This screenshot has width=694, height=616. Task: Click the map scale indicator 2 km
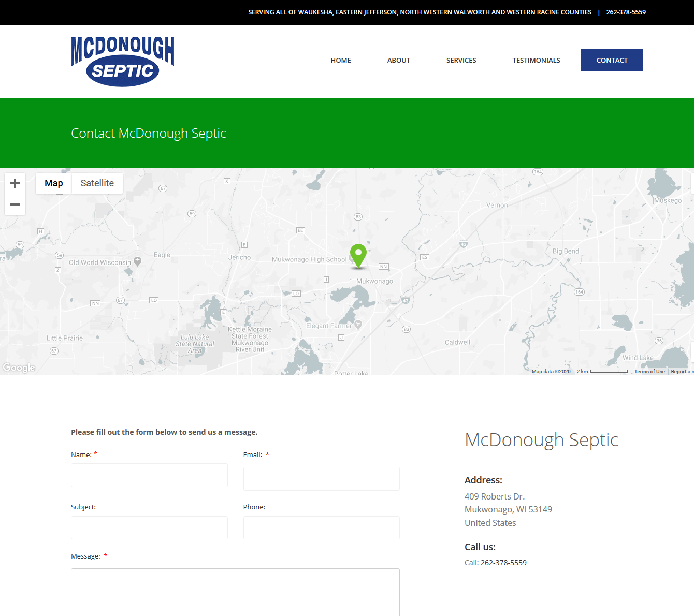tap(602, 372)
